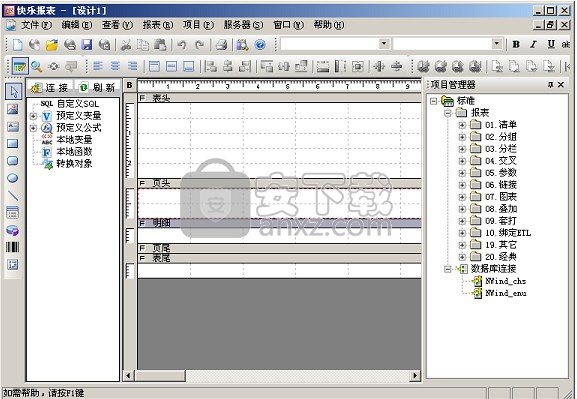Click the Align center icon
Screen dimensions: 577x399
[x=115, y=66]
